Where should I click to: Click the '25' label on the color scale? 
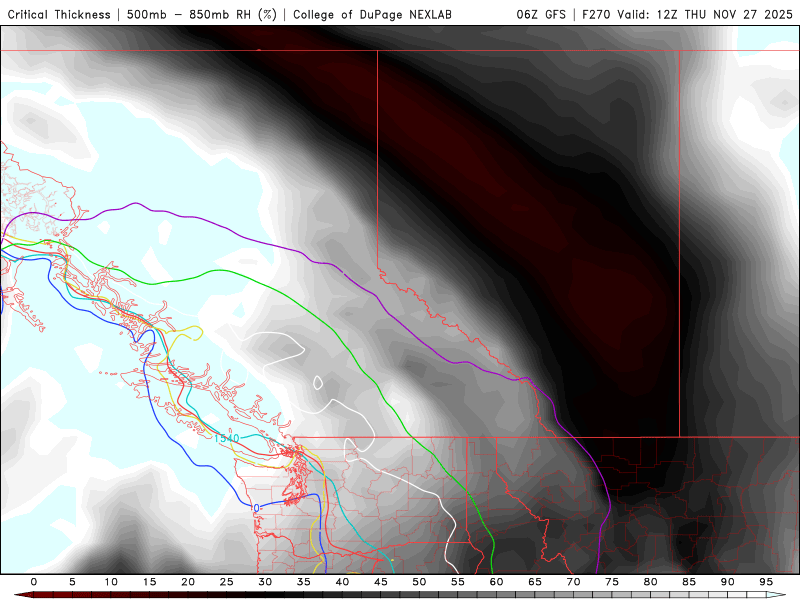227,582
